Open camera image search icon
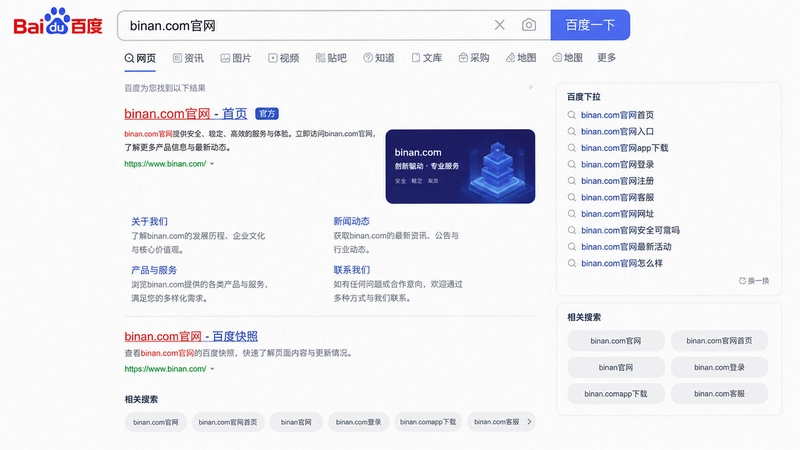The height and width of the screenshot is (450, 800). pyautogui.click(x=529, y=25)
